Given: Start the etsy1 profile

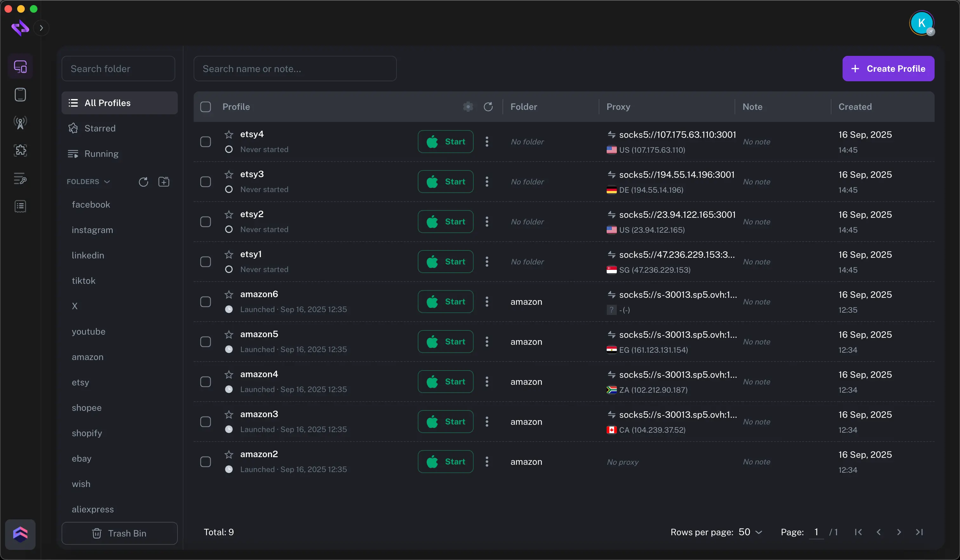Looking at the screenshot, I should click(445, 262).
